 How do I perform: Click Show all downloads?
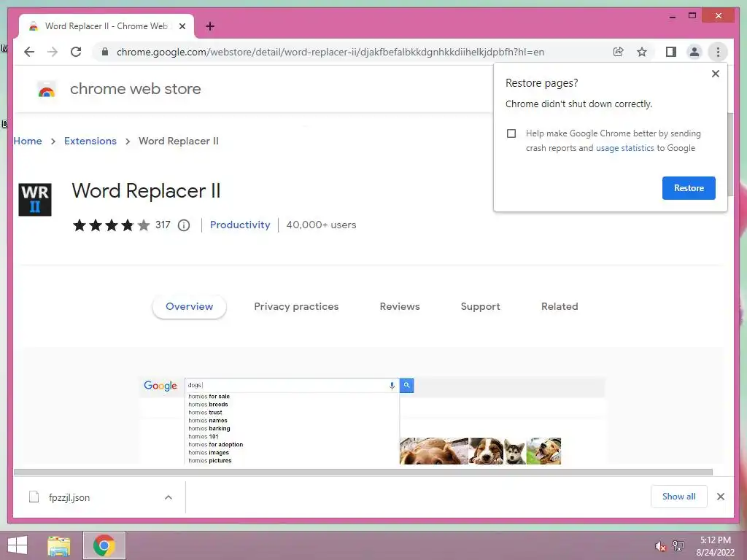(679, 497)
